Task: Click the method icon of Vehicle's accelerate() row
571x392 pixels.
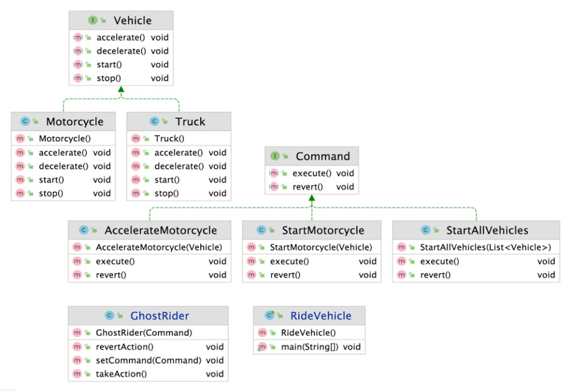Action: click(78, 37)
